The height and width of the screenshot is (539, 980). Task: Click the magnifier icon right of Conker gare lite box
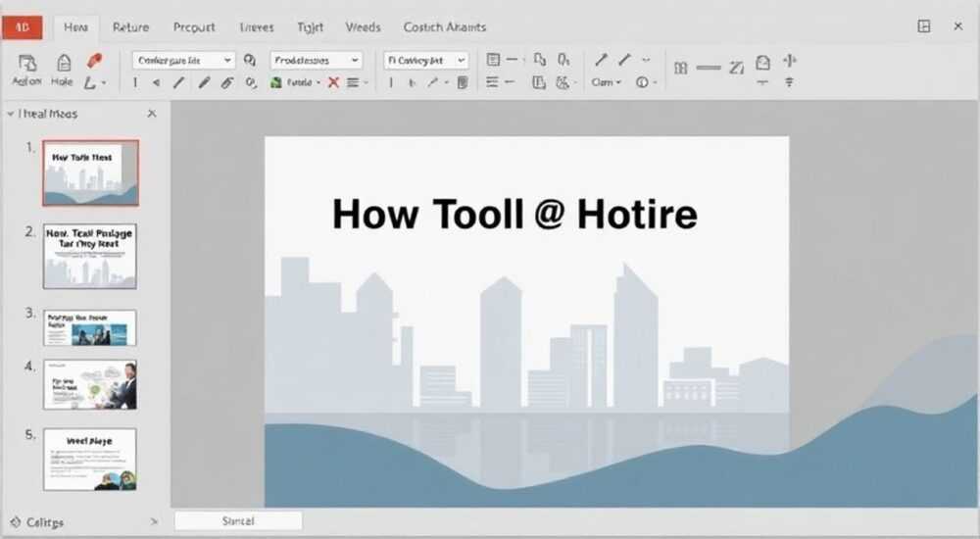coord(250,61)
